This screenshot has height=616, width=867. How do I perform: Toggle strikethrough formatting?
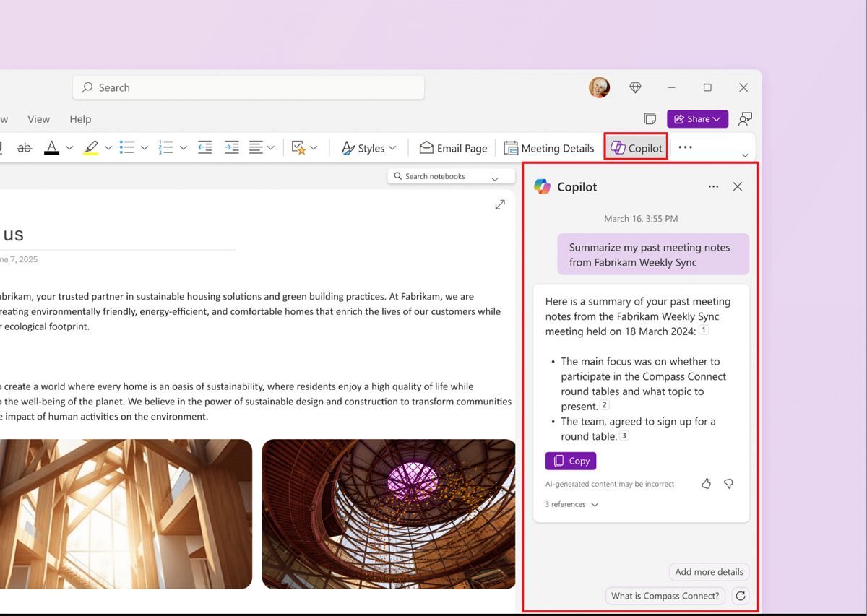tap(25, 147)
